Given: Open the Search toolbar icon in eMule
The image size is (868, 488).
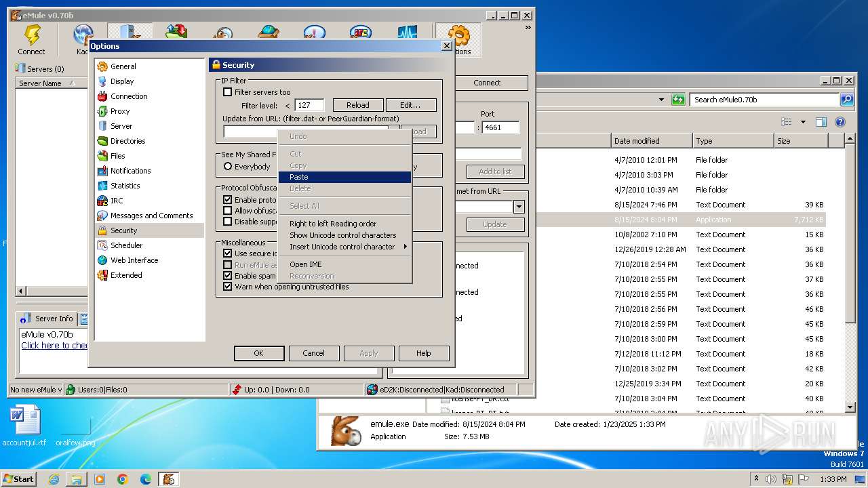Looking at the screenshot, I should (x=222, y=33).
